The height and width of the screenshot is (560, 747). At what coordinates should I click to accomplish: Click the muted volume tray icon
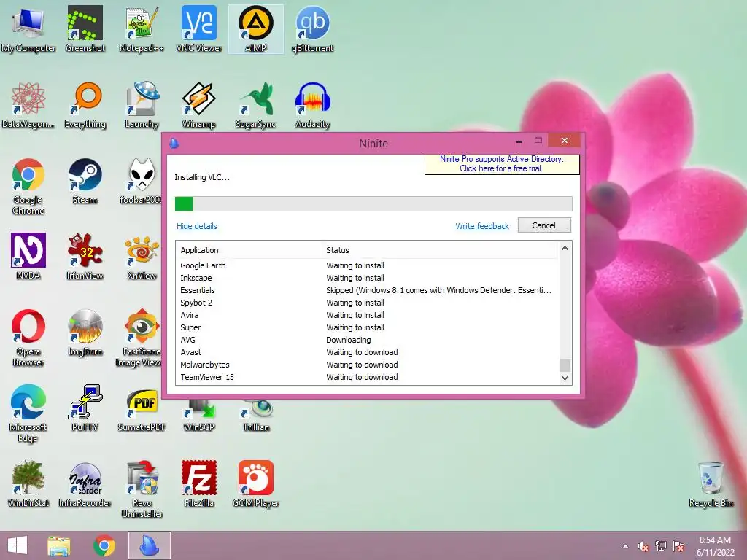pos(643,546)
